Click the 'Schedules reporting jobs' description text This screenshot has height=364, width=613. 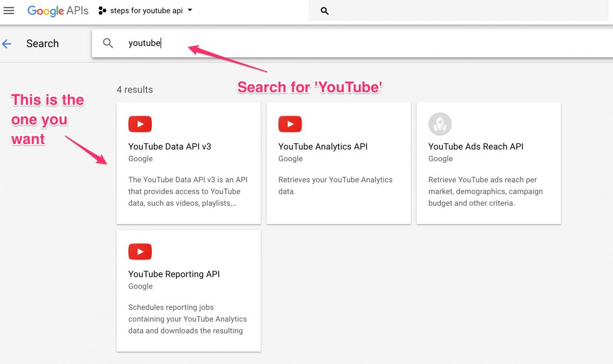tap(187, 319)
